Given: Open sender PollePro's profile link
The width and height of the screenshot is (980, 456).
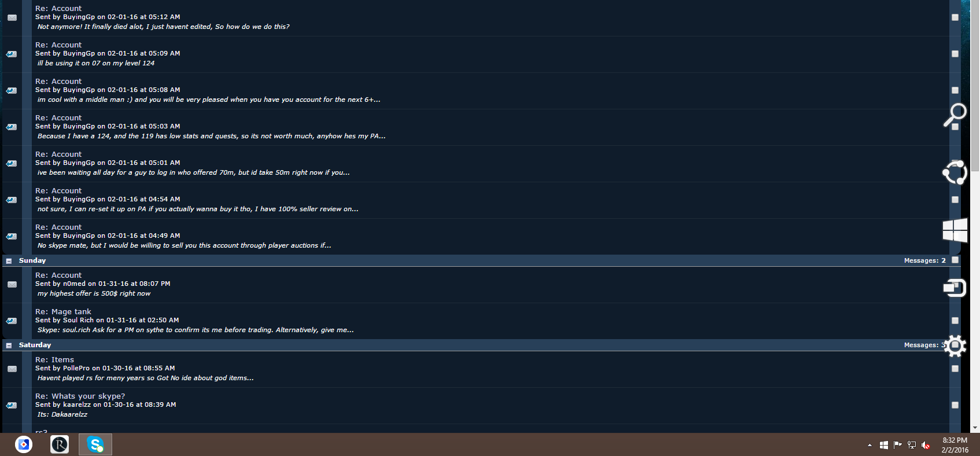Looking at the screenshot, I should click(x=76, y=368).
